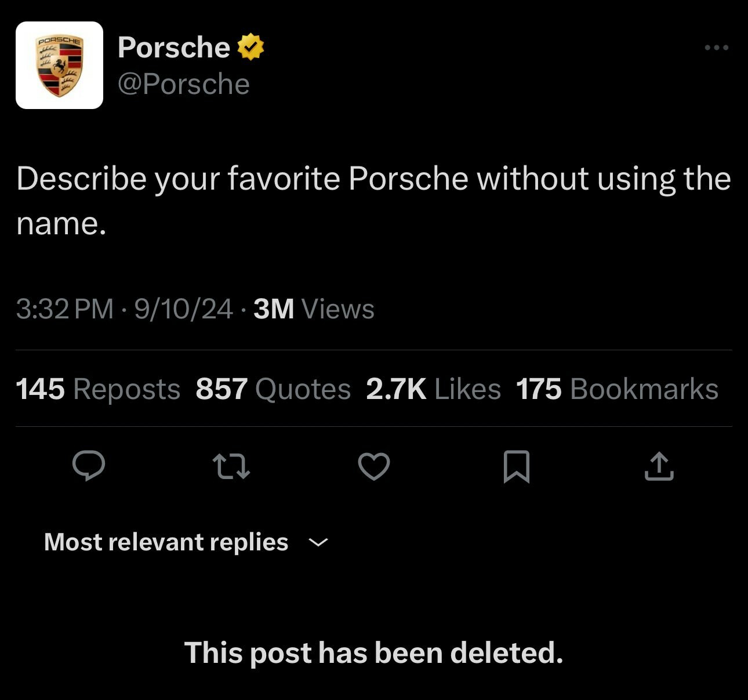Open the three-dot more options menu
748x700 pixels.
click(717, 48)
